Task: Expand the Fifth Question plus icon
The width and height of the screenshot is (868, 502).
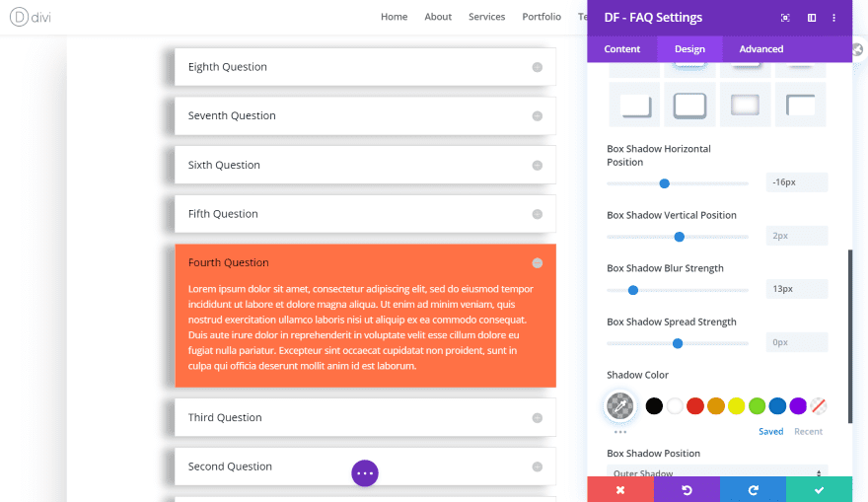Action: pos(537,214)
